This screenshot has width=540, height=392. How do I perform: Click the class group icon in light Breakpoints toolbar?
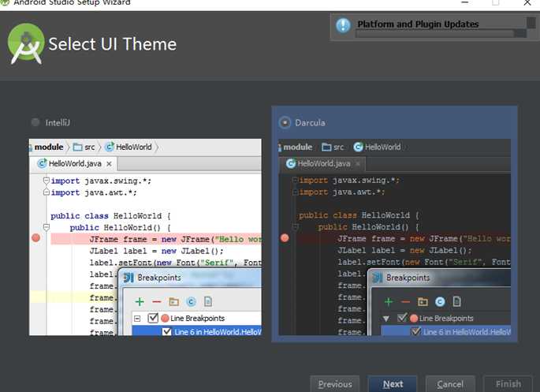(191, 302)
